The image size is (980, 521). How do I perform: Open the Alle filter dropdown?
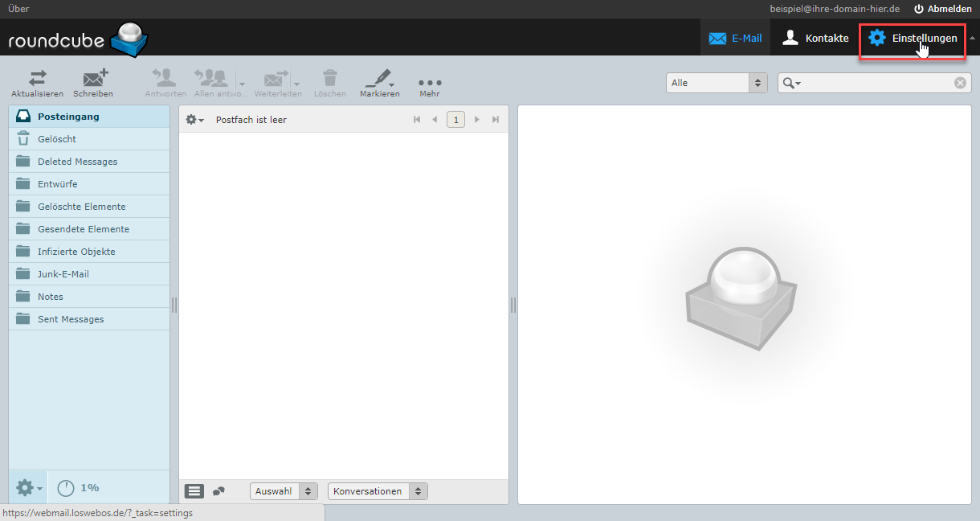coord(717,83)
